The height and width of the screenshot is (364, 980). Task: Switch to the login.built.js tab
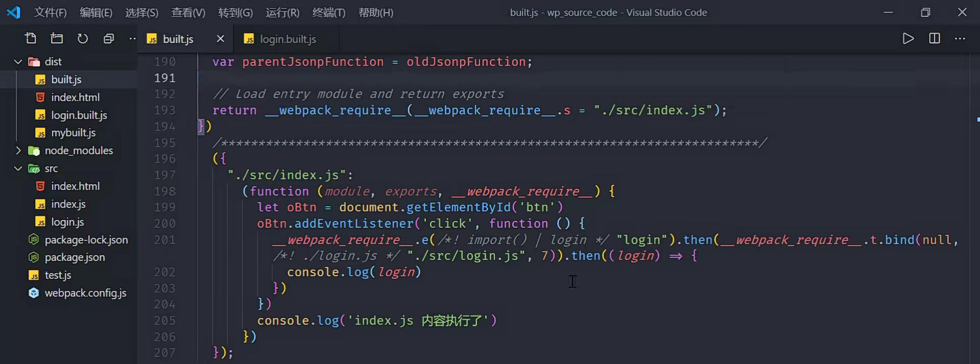point(288,39)
